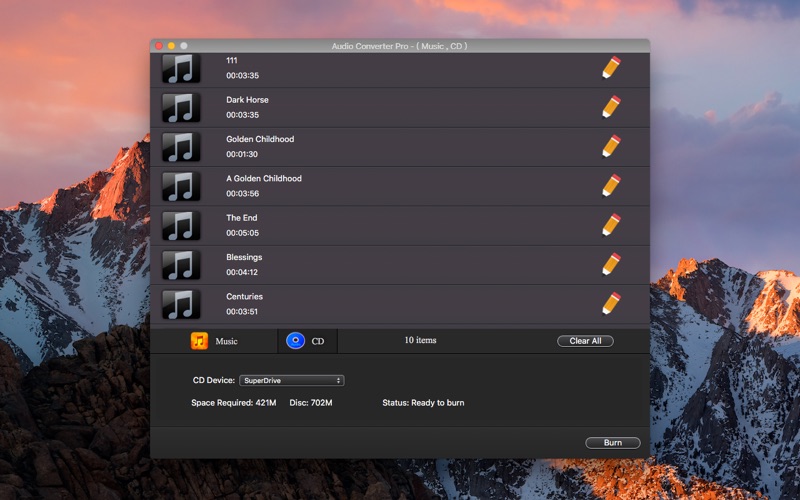Click The End track title
800x500 pixels.
tap(242, 217)
